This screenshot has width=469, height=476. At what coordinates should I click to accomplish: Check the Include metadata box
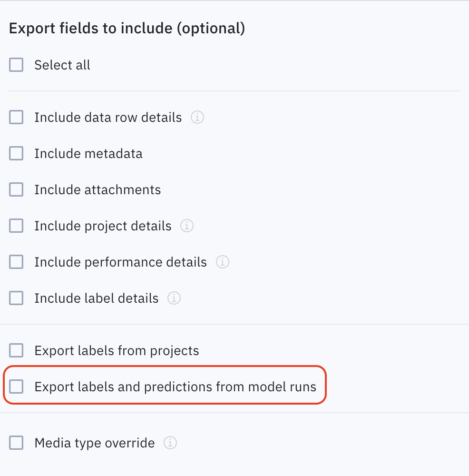[16, 153]
